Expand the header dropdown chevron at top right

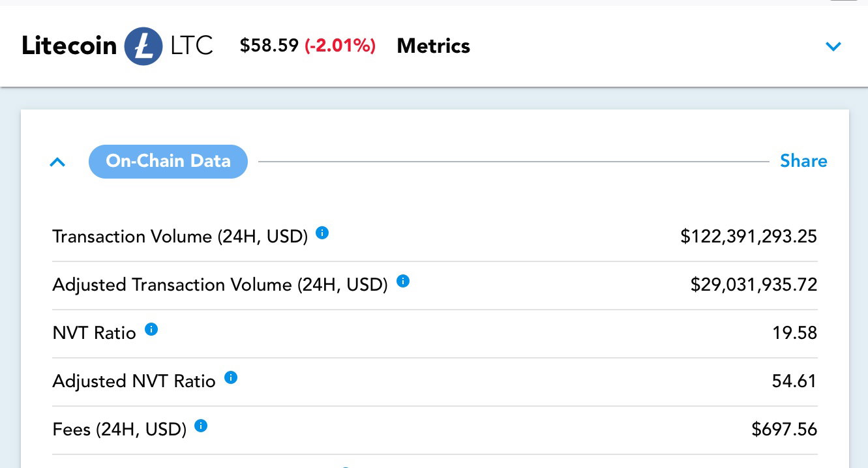tap(833, 46)
